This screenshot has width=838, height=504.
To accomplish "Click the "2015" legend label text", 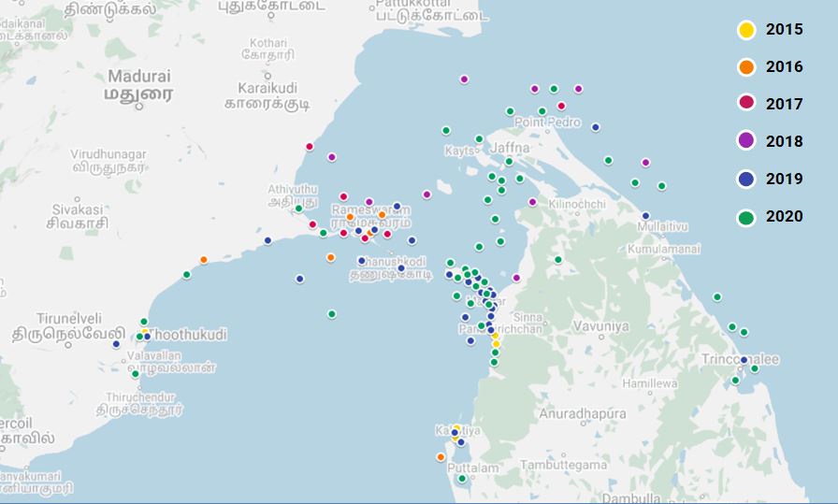I will [x=784, y=30].
